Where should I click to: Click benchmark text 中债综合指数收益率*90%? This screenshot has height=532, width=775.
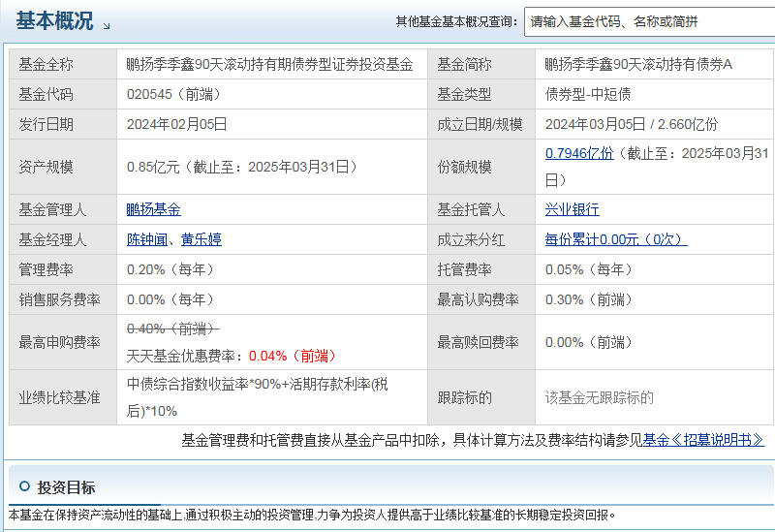tap(203, 384)
